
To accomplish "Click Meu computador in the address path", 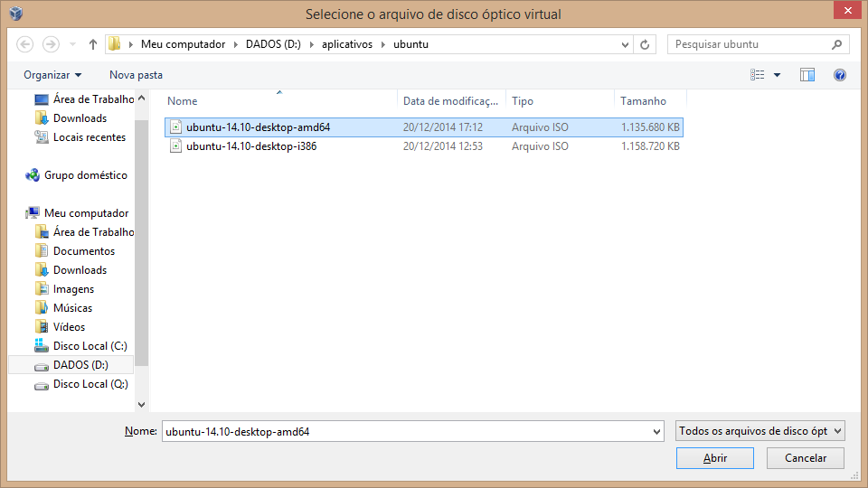I will point(183,44).
